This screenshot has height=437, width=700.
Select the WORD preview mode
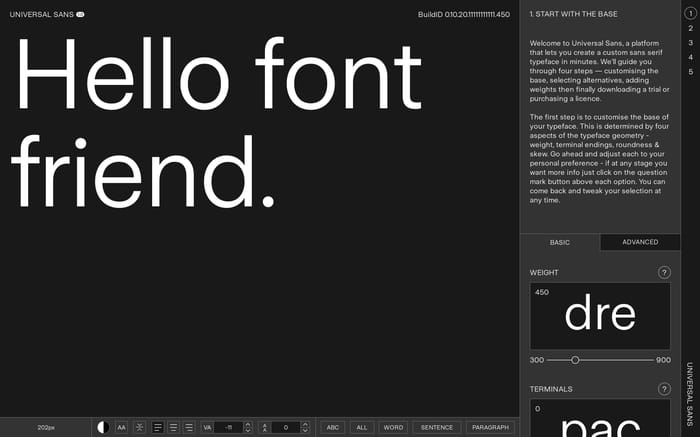click(393, 427)
